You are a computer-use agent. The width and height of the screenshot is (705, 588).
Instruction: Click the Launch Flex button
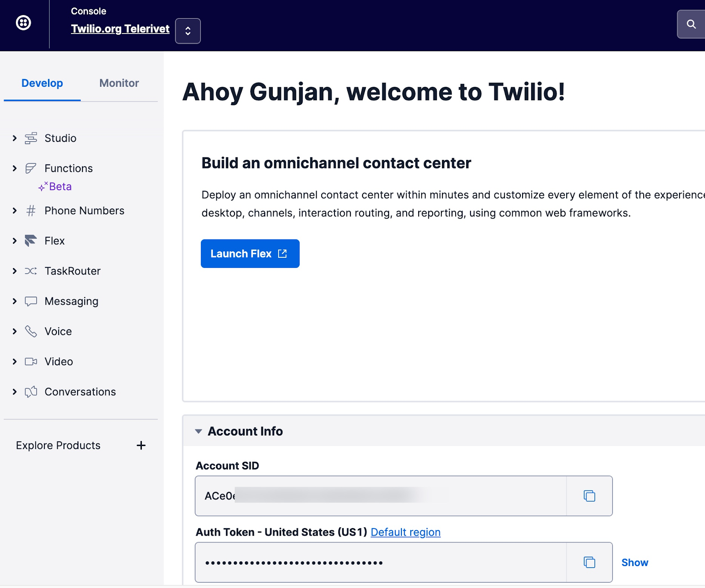coord(250,253)
